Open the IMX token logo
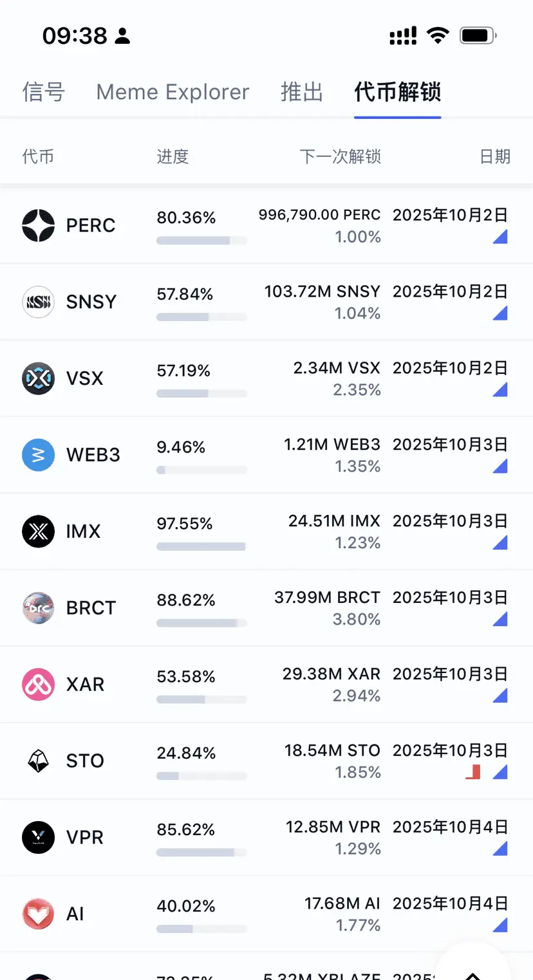The height and width of the screenshot is (980, 533). point(39,532)
